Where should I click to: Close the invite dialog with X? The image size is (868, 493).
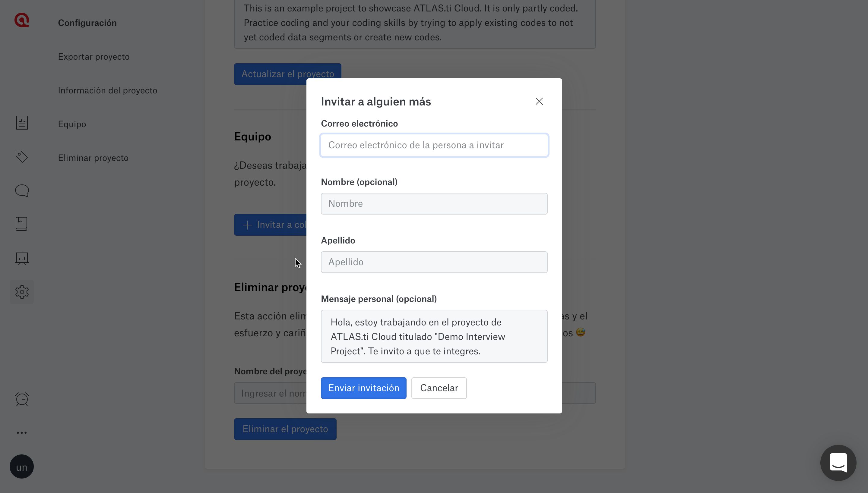539,101
